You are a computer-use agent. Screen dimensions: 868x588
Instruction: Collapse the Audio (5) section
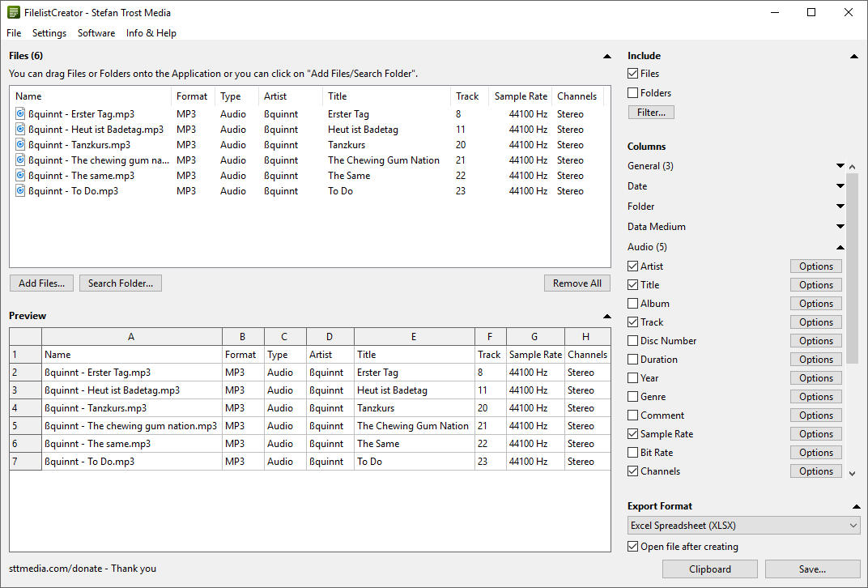(840, 246)
